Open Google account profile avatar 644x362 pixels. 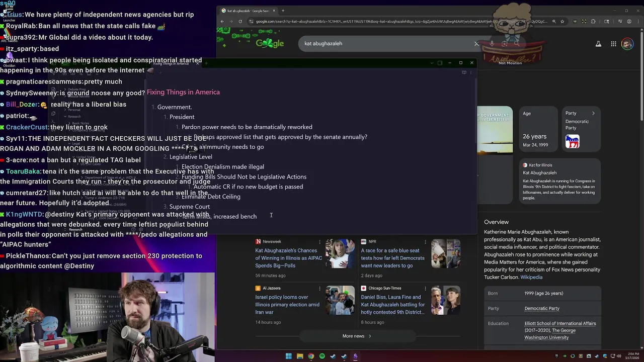click(x=627, y=44)
